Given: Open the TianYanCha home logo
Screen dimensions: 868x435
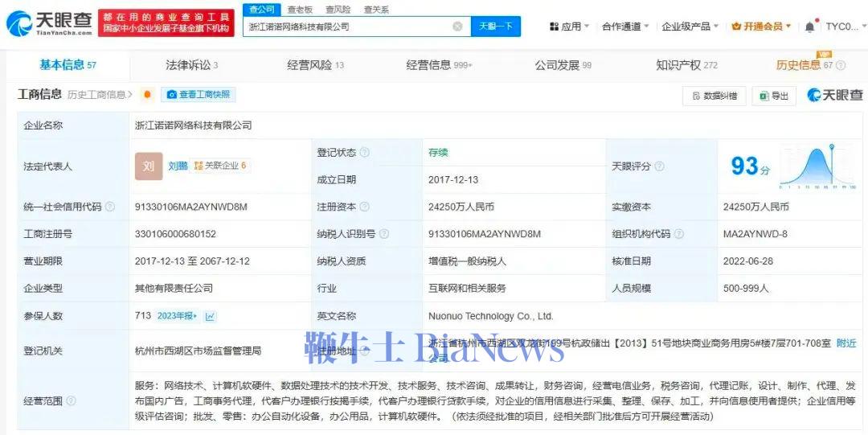Looking at the screenshot, I should pos(49,23).
